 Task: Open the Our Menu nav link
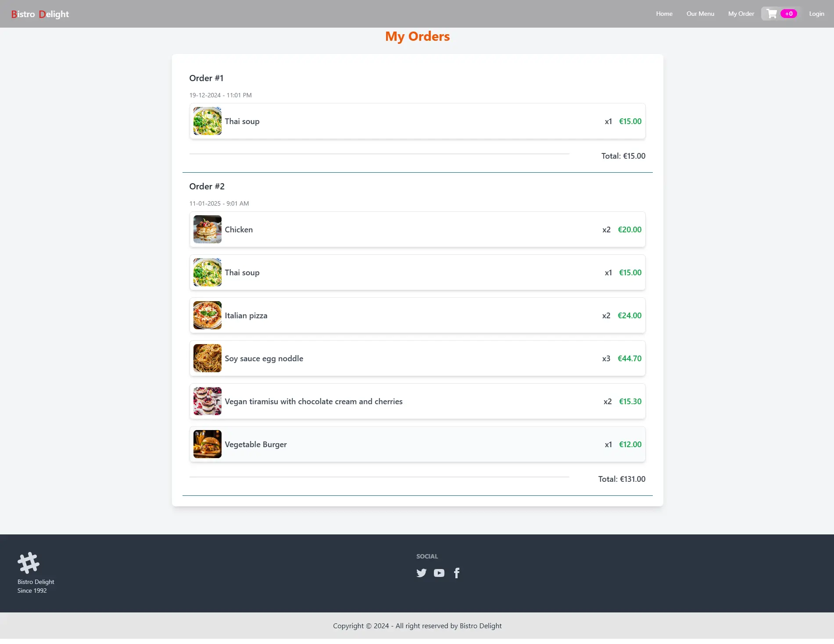(x=700, y=14)
